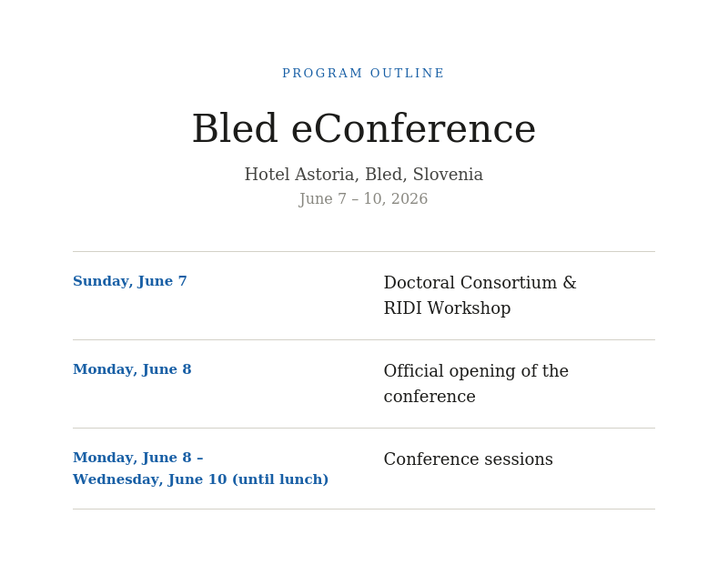Viewport: 728px width, 575px height.
Task: Click Monday, June 8 – beside Conference sessions
Action: click(137, 459)
